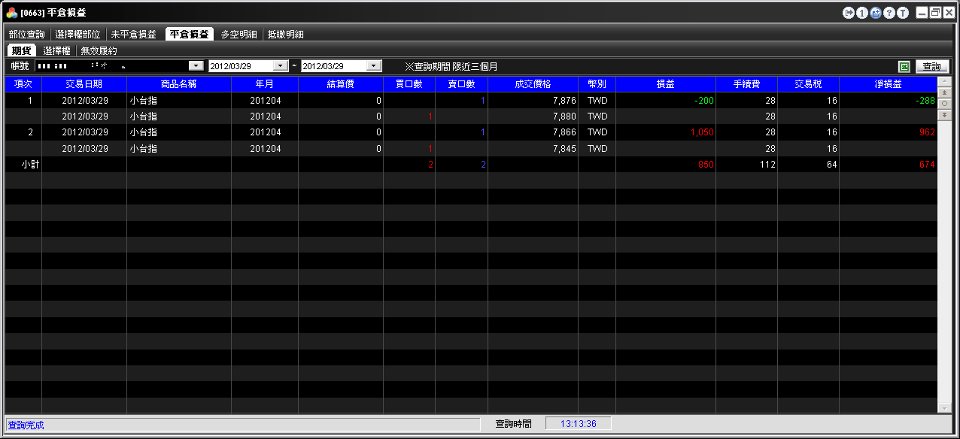Select the 平倉損益 tab

pyautogui.click(x=189, y=34)
